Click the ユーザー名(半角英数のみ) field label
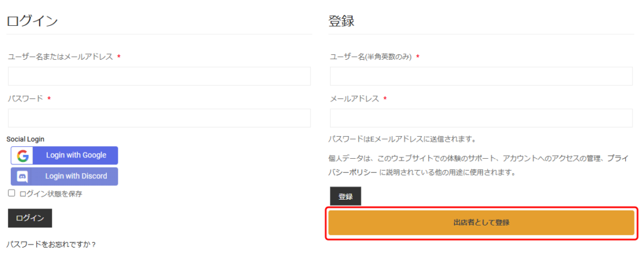Viewport: 644px width, 269px height. [371, 57]
